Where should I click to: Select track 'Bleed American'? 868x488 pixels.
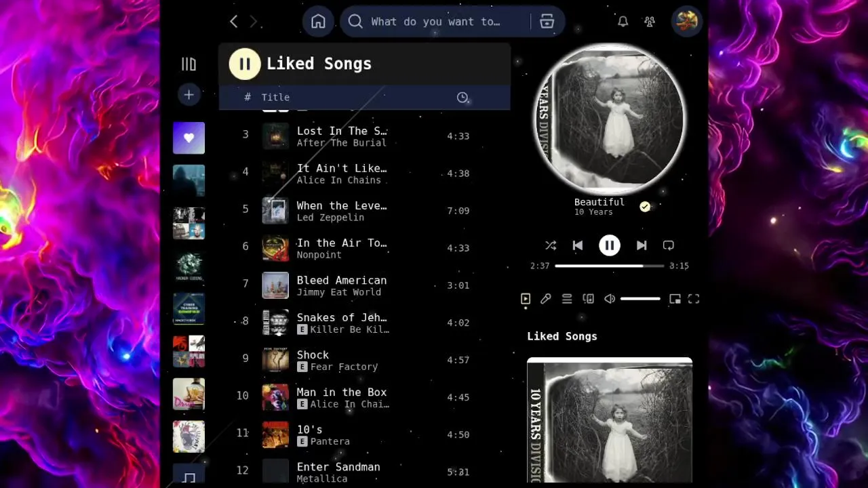tap(342, 280)
